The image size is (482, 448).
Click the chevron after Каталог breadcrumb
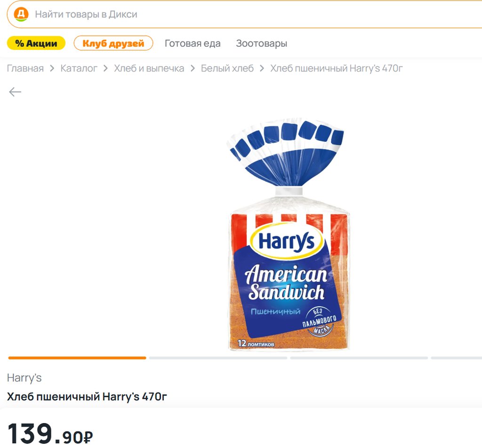pyautogui.click(x=106, y=69)
